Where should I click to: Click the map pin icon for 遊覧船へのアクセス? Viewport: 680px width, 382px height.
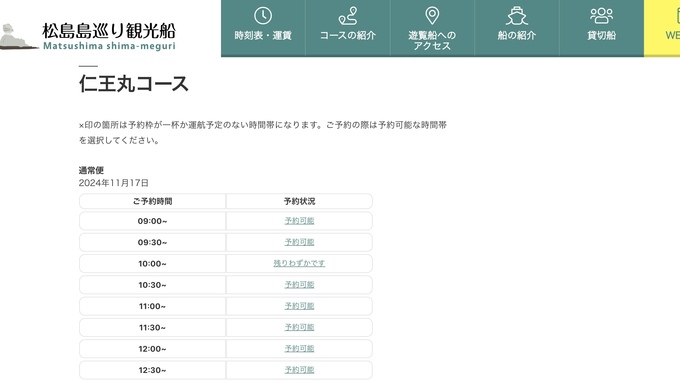[432, 16]
